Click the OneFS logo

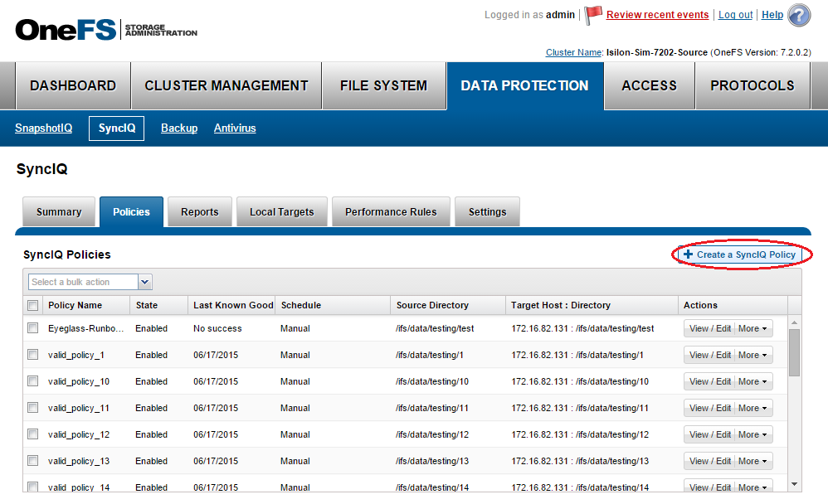coord(66,30)
